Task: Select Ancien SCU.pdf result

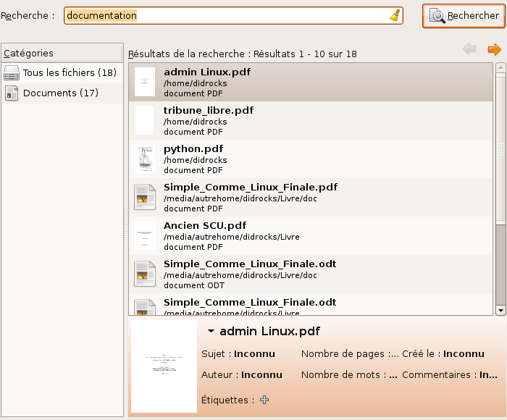Action: coord(205,225)
